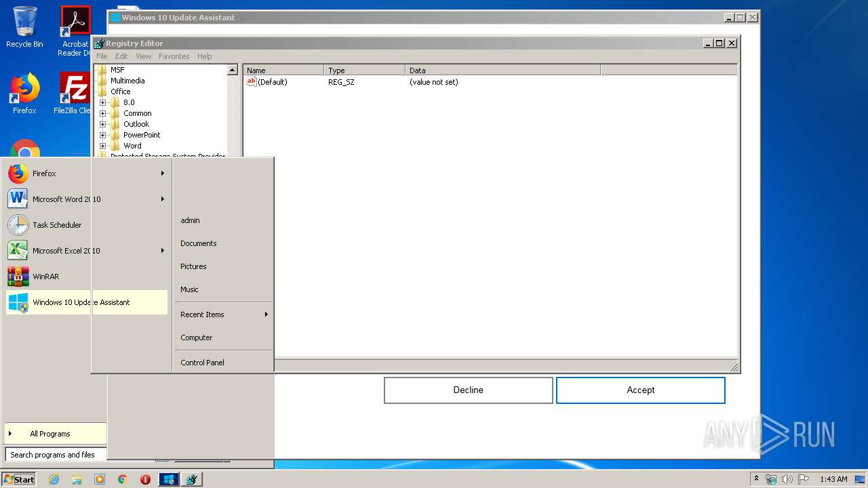Click the taskbar clock showing 1:43 AM
868x488 pixels.
pyautogui.click(x=833, y=479)
